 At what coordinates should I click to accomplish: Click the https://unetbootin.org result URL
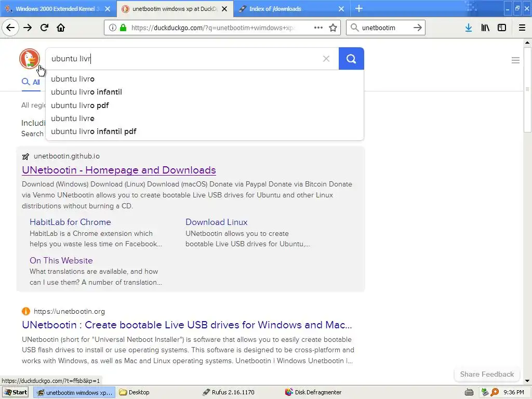click(69, 311)
